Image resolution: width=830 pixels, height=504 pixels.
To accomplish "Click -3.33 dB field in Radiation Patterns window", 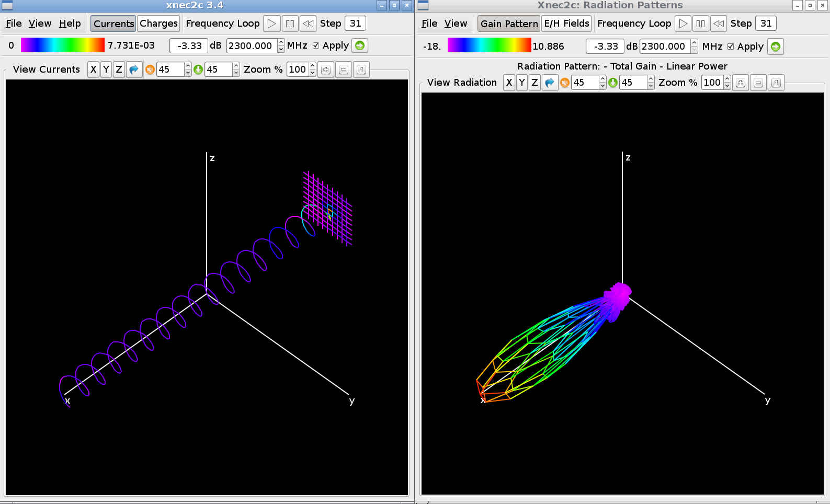I will (x=605, y=47).
